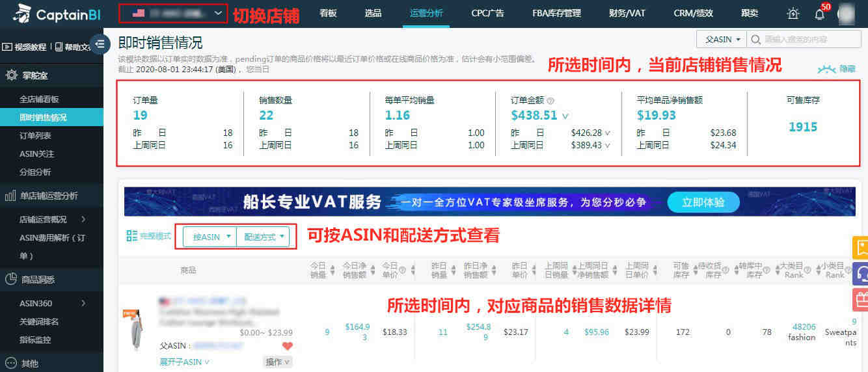Open the 其他 section in sidebar
This screenshot has width=868, height=372.
click(x=21, y=363)
